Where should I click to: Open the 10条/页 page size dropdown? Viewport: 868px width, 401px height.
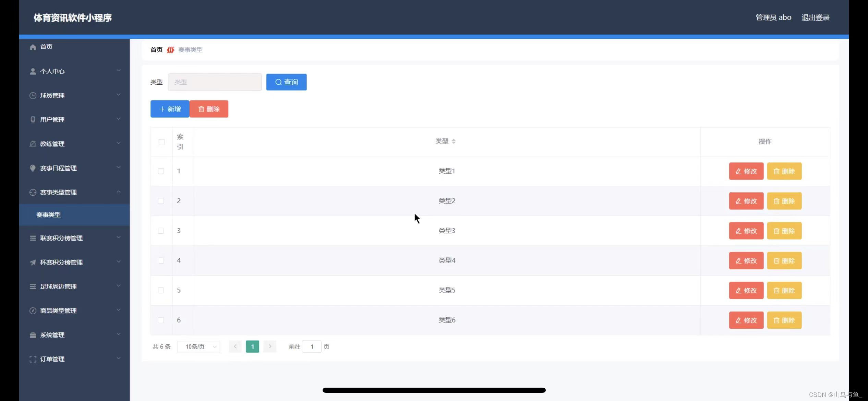tap(198, 347)
